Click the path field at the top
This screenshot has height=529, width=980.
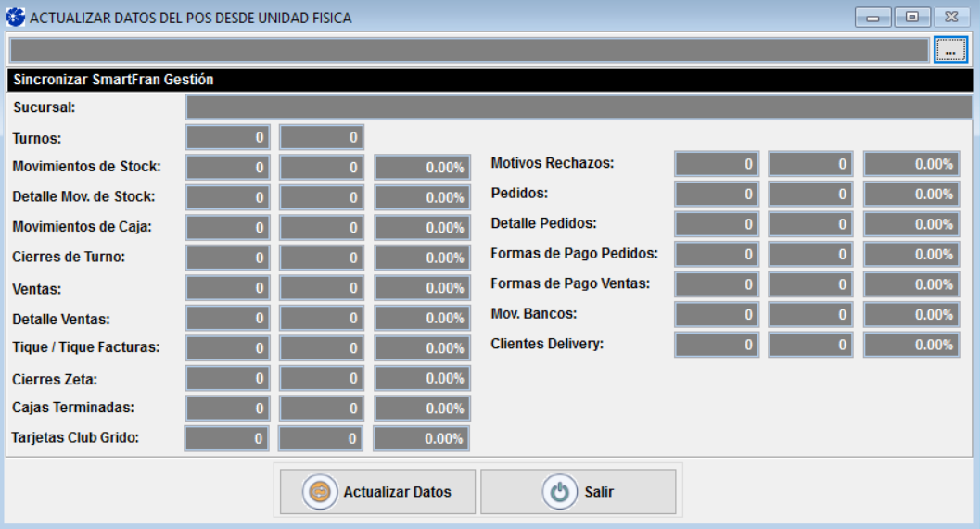point(468,51)
